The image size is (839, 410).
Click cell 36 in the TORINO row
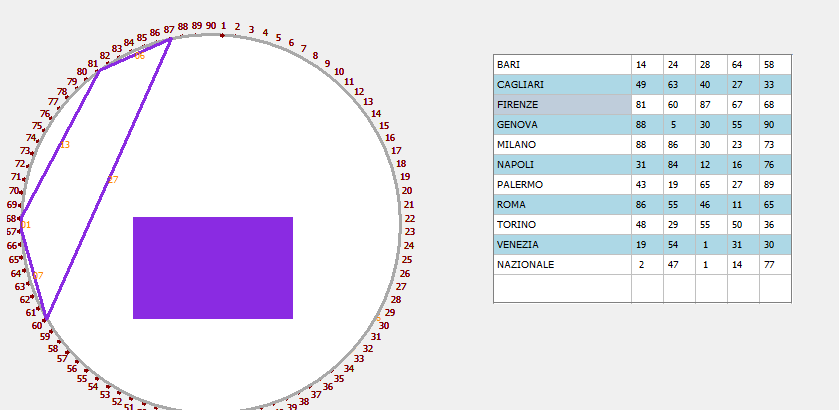(775, 225)
